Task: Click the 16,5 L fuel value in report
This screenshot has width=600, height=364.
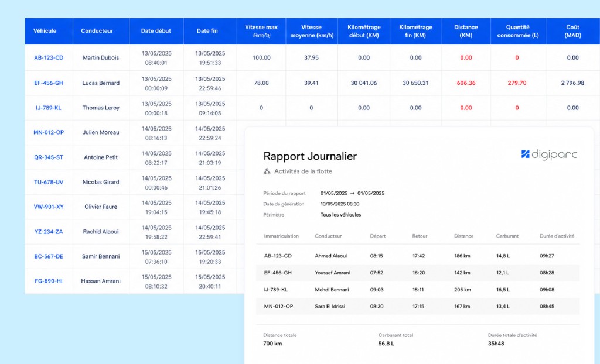Action: point(503,290)
